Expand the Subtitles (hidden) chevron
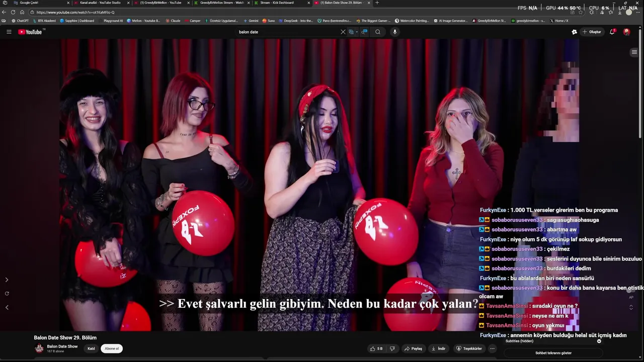 click(599, 341)
